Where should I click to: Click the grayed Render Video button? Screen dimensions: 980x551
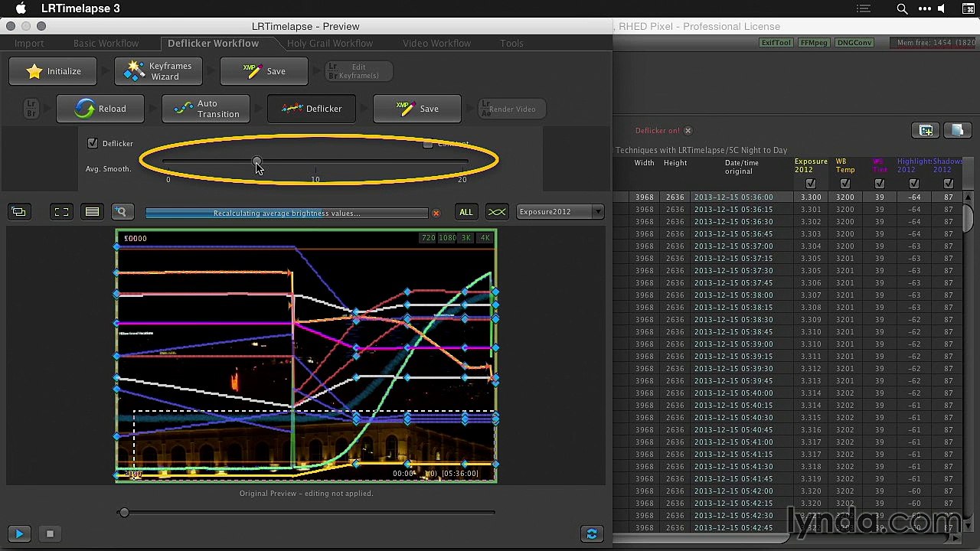[x=511, y=109]
